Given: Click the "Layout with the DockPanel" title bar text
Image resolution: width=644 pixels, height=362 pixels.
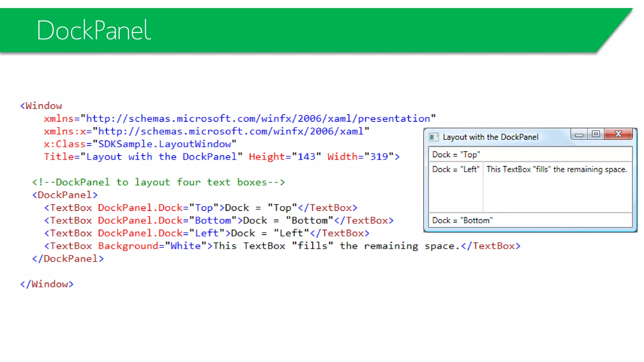Looking at the screenshot, I should [490, 137].
